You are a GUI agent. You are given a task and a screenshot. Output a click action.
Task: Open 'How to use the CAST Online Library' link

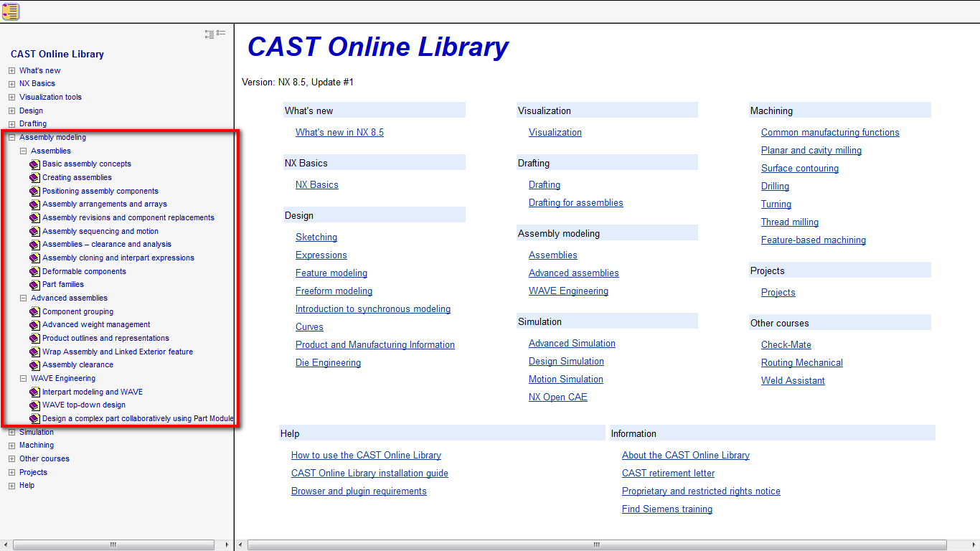[x=366, y=456]
